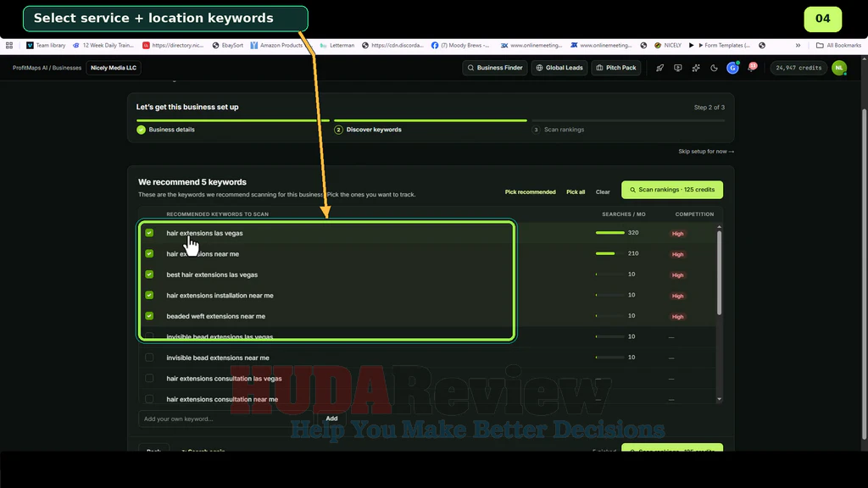Click the keyword list scroll-down arrow
Viewport: 868px width, 488px height.
pyautogui.click(x=719, y=399)
